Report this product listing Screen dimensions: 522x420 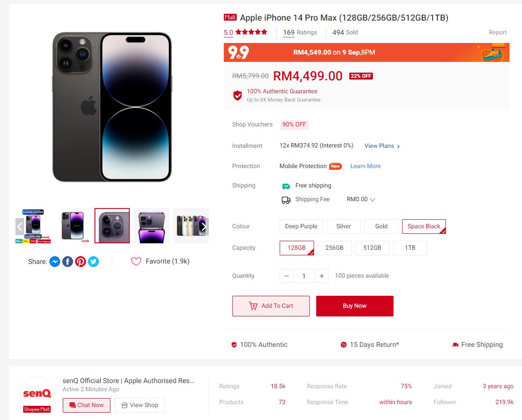(x=498, y=32)
